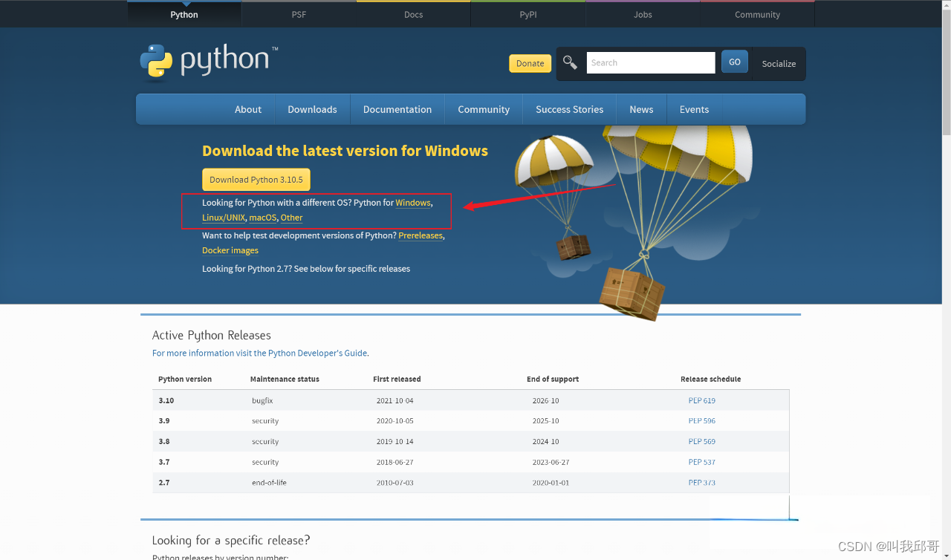Select the 3.9 version cell
951x560 pixels.
point(164,420)
